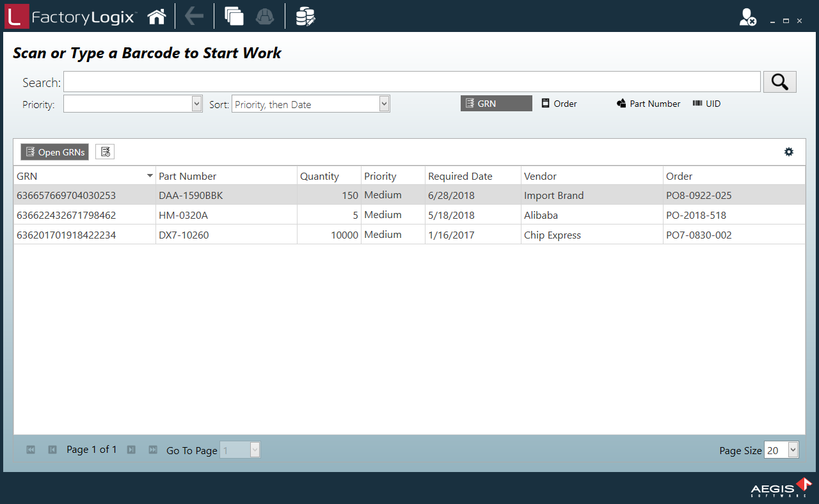Switch search mode to Order

pyautogui.click(x=560, y=104)
